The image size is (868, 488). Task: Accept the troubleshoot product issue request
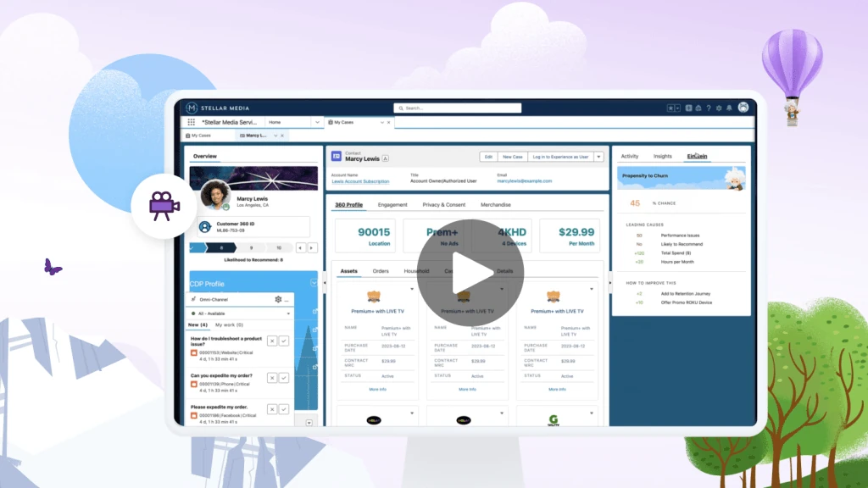point(283,341)
